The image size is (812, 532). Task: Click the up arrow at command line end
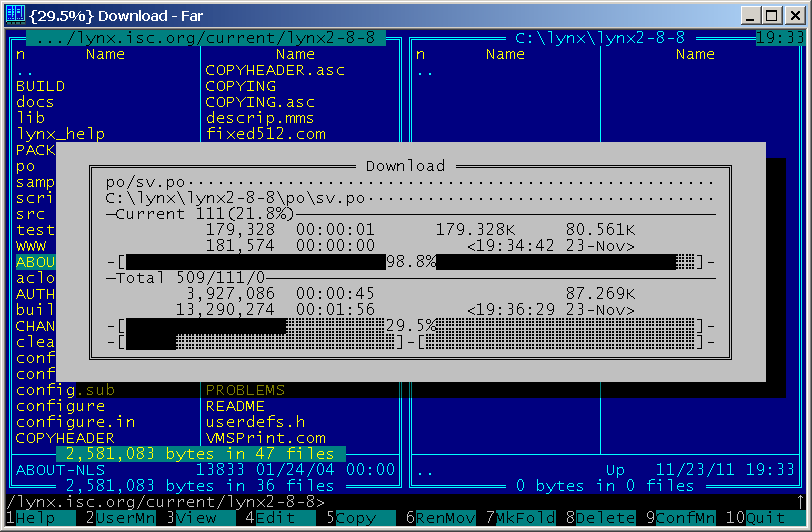[x=801, y=502]
